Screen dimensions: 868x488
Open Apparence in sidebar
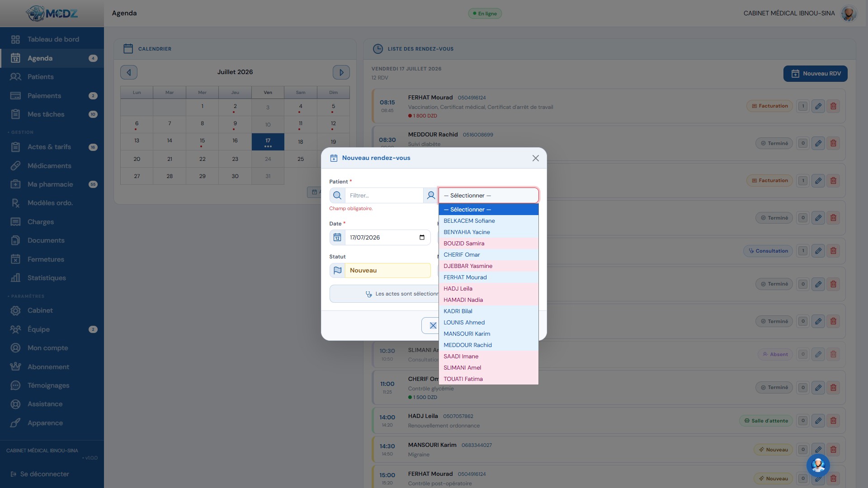(x=52, y=423)
